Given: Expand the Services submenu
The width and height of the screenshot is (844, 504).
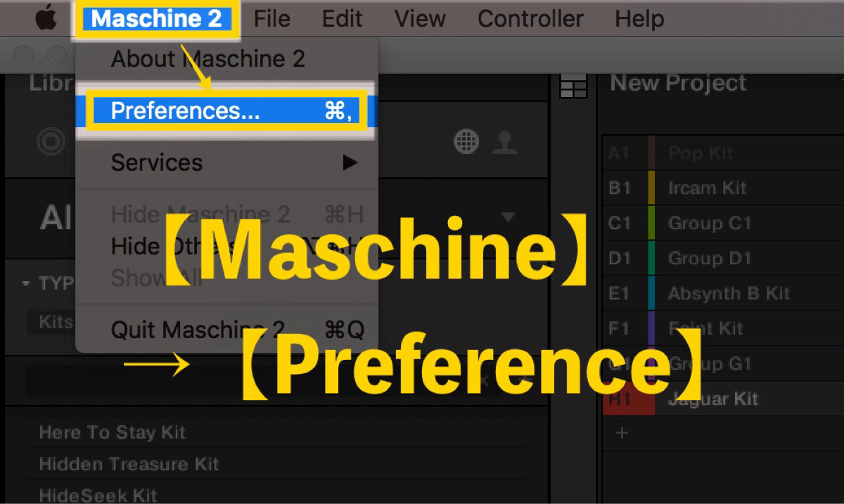Looking at the screenshot, I should (227, 163).
